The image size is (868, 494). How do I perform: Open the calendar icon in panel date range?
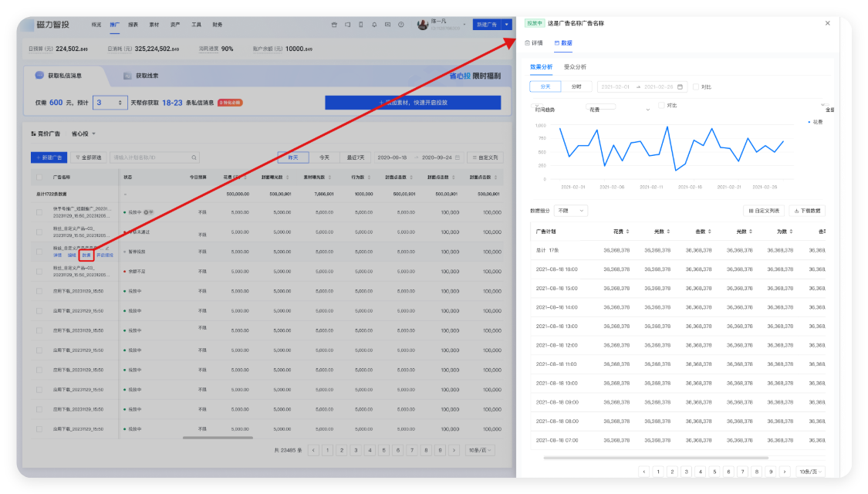pyautogui.click(x=680, y=86)
